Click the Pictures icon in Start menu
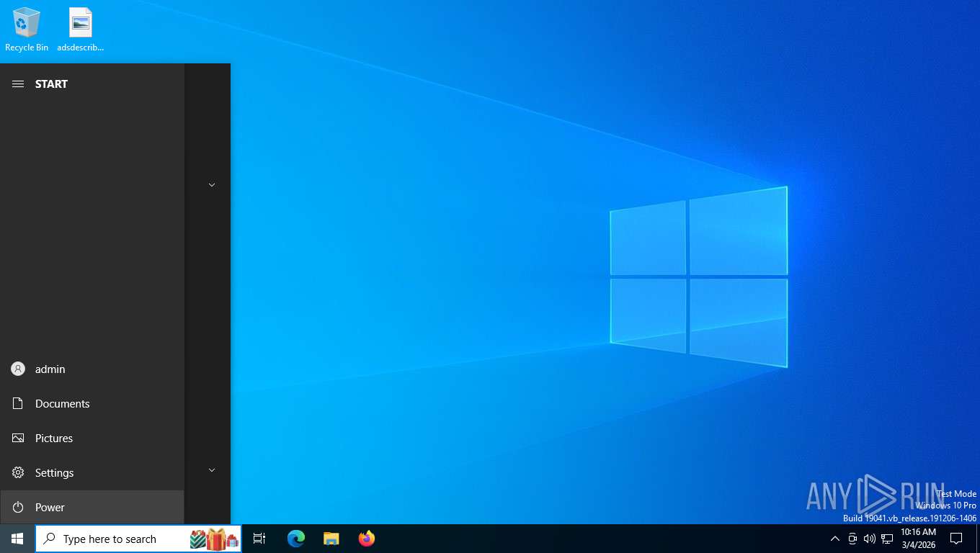 [x=18, y=439]
